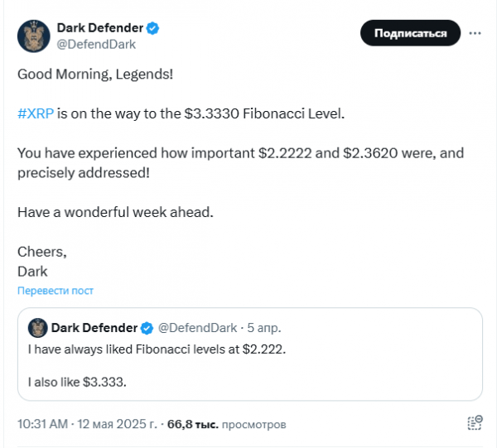
Task: Click the 12 мая 2025 date text
Action: [x=118, y=424]
